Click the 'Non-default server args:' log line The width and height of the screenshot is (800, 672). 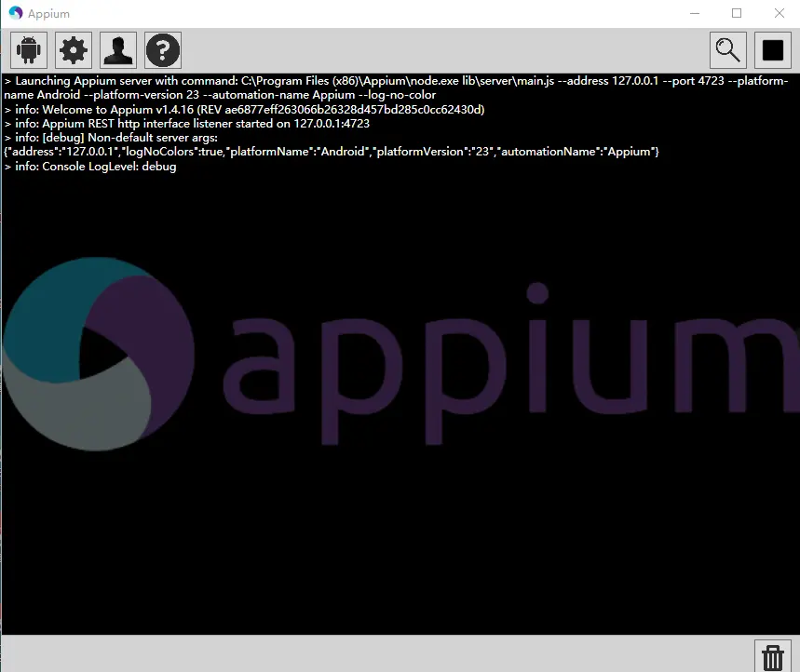click(111, 138)
